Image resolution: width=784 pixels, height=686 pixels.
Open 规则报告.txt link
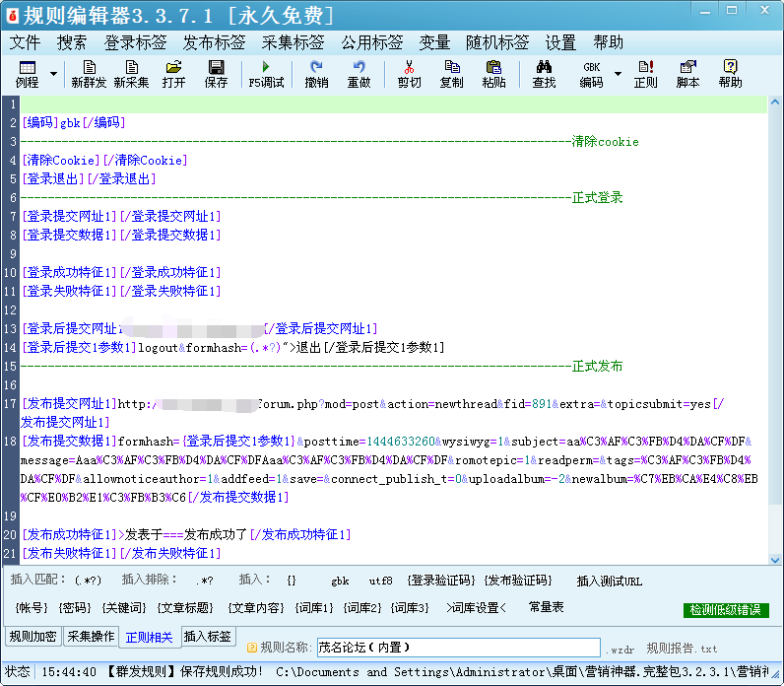click(x=682, y=649)
